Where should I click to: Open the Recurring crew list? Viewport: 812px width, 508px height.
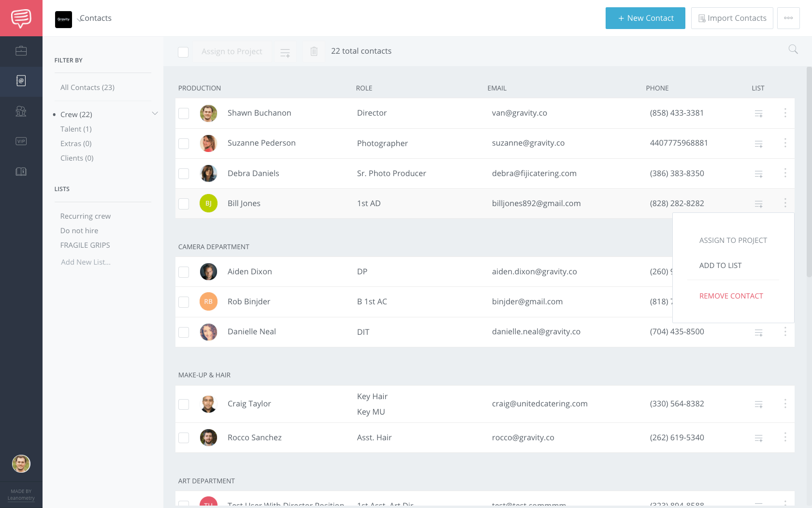coord(86,216)
